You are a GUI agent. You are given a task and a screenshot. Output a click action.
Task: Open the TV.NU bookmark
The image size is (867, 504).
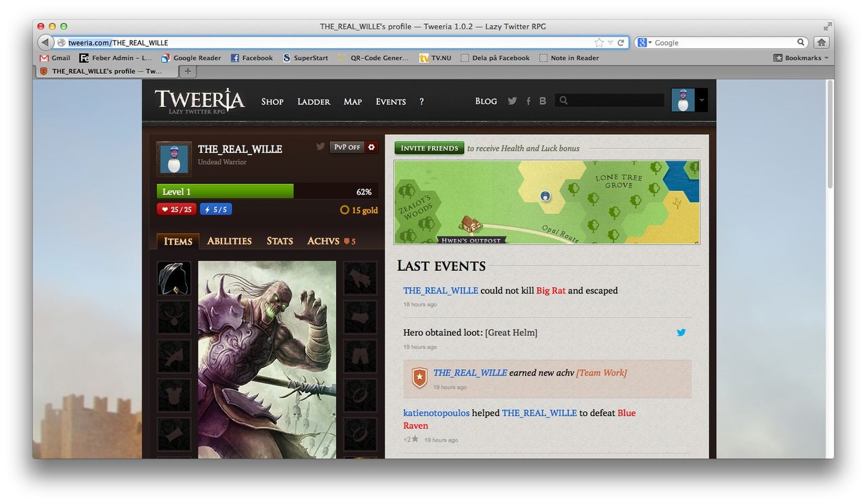[x=436, y=58]
